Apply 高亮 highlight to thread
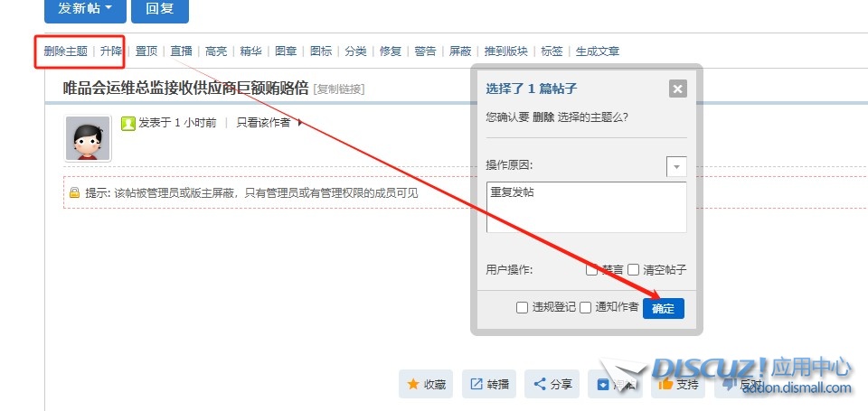The height and width of the screenshot is (411, 868). coord(216,51)
